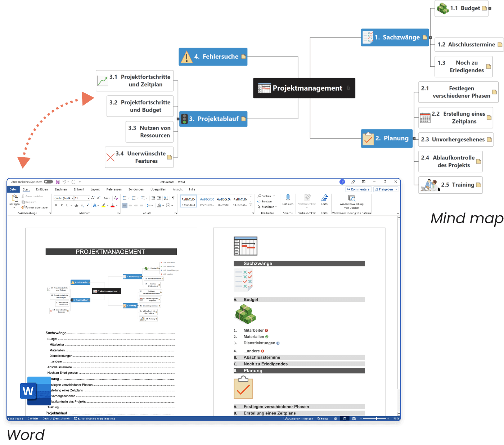Click the Italic (K) formatting button
The width and height of the screenshot is (504, 445).
tap(62, 205)
